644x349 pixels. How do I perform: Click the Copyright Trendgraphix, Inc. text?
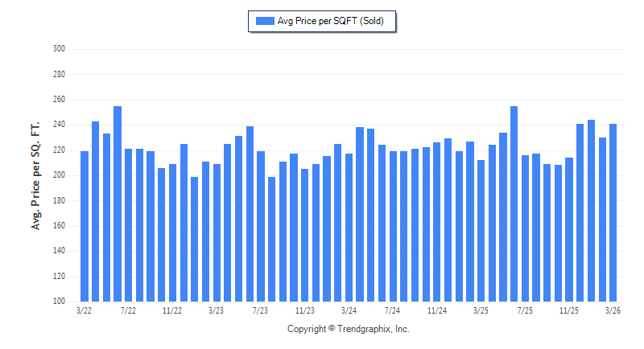coord(349,329)
